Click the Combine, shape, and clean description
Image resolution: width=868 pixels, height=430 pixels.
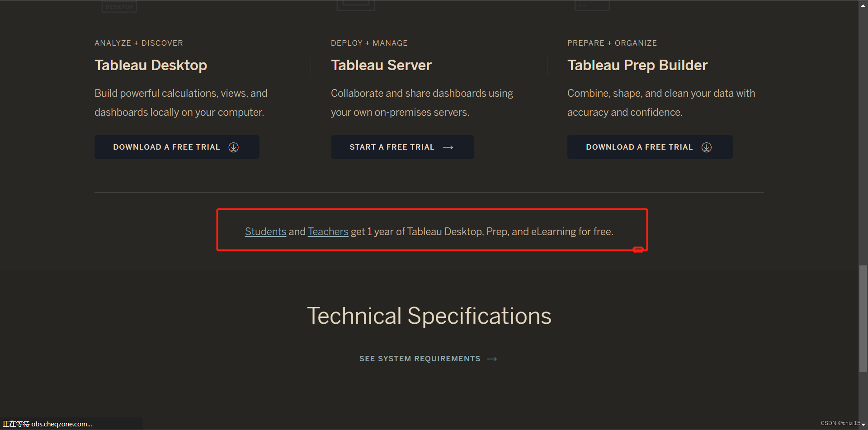pyautogui.click(x=661, y=103)
